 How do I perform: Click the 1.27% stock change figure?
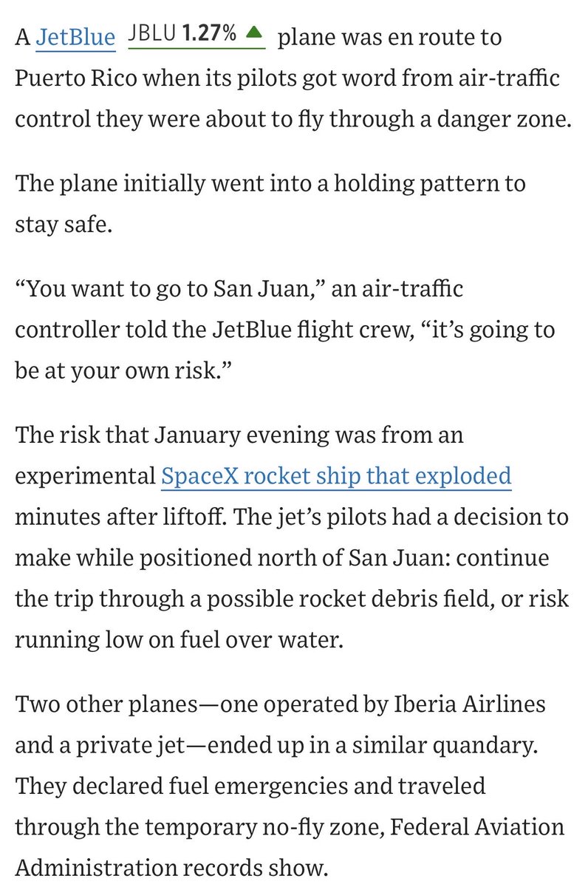point(211,33)
